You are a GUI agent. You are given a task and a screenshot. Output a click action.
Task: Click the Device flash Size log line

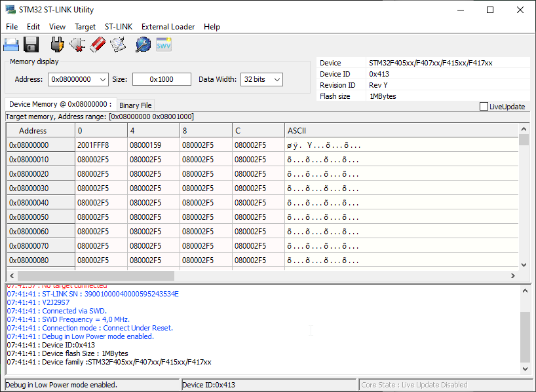pyautogui.click(x=67, y=353)
